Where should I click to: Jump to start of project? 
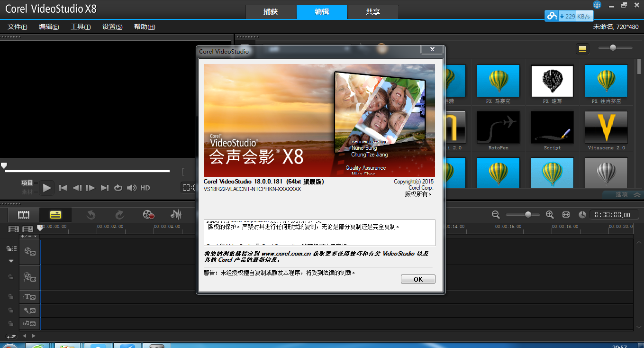[x=63, y=188]
